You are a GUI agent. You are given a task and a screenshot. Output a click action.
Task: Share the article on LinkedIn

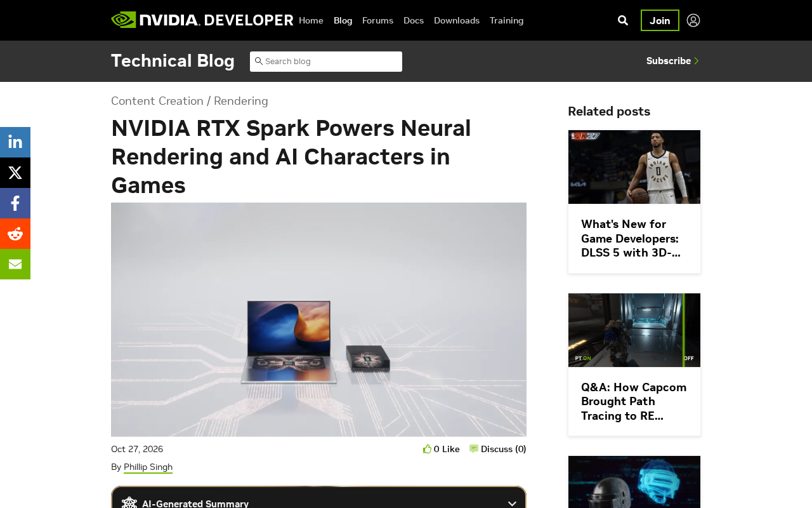(x=15, y=142)
